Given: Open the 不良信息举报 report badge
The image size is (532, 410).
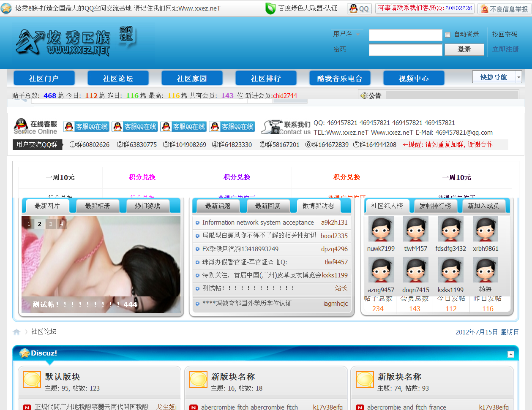Looking at the screenshot, I should [x=505, y=8].
